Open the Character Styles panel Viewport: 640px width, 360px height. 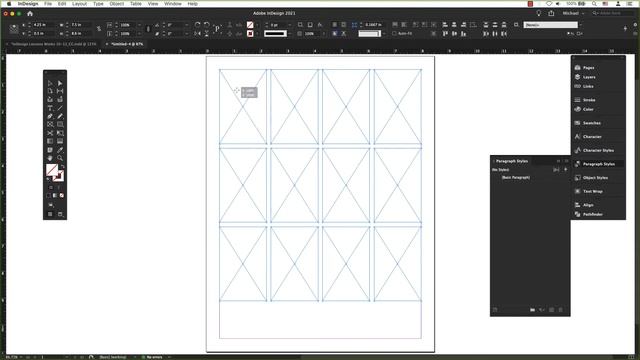point(598,151)
